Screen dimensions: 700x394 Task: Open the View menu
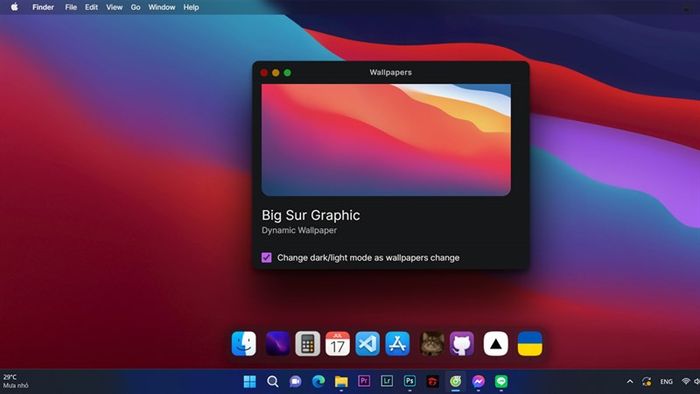(114, 7)
